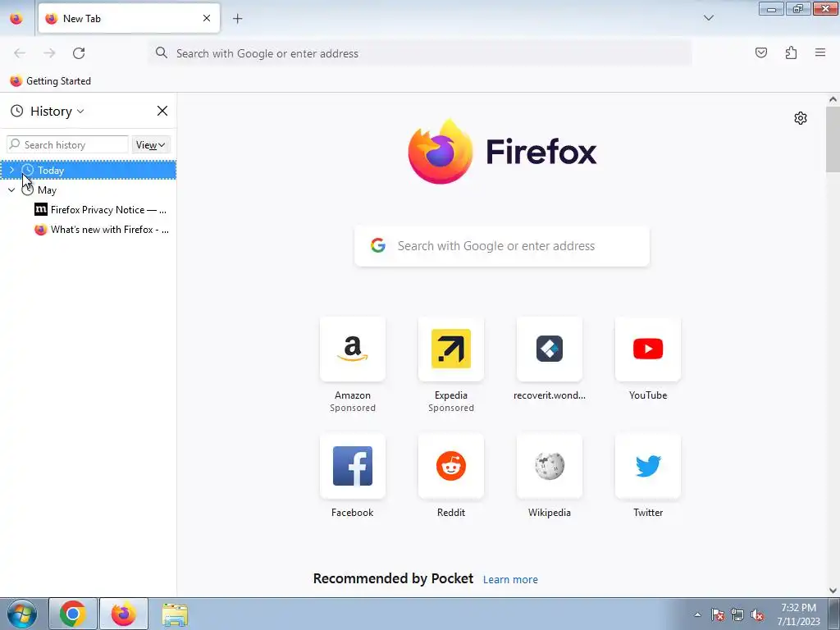The width and height of the screenshot is (840, 630).
Task: Click scrollbar down arrow
Action: coord(833,591)
